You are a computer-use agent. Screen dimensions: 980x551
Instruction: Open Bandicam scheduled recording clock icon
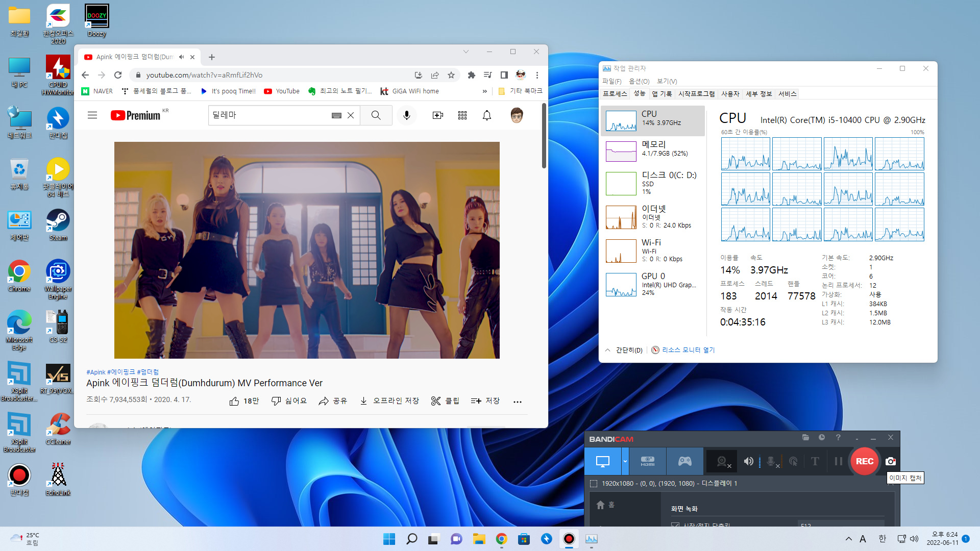pyautogui.click(x=822, y=437)
